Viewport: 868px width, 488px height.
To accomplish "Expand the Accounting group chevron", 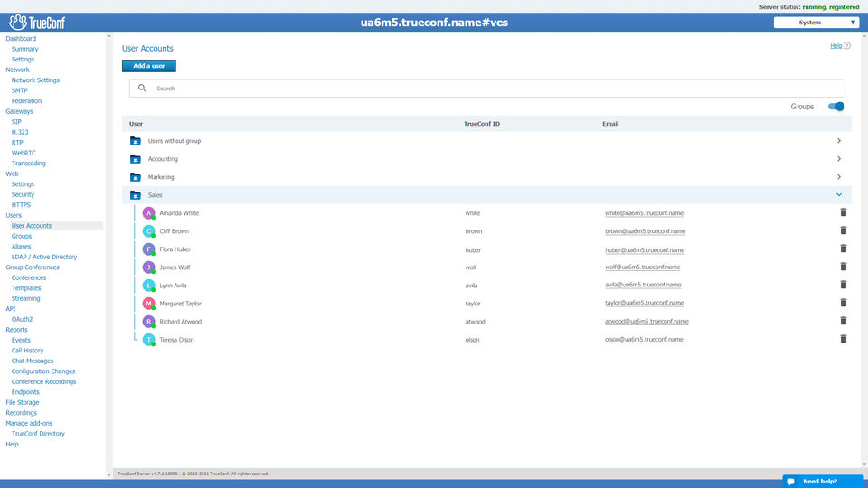I will [x=839, y=159].
